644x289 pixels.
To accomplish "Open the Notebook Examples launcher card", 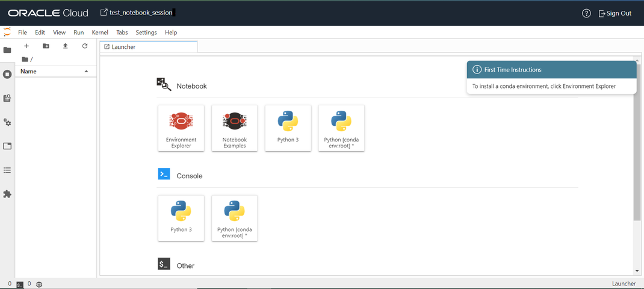I will 235,128.
